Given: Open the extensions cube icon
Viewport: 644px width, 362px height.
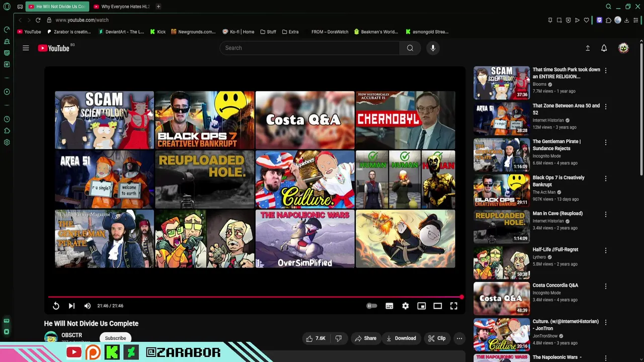Looking at the screenshot, I should coord(608,20).
